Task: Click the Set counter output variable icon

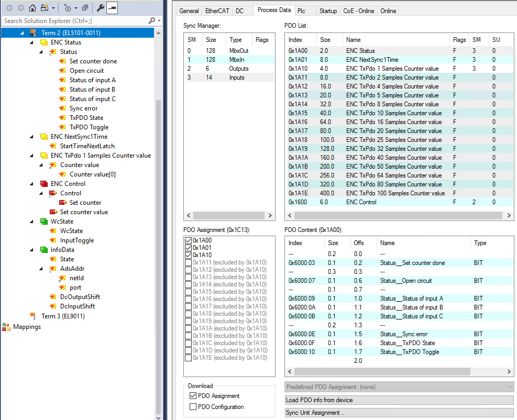Action: [63, 203]
